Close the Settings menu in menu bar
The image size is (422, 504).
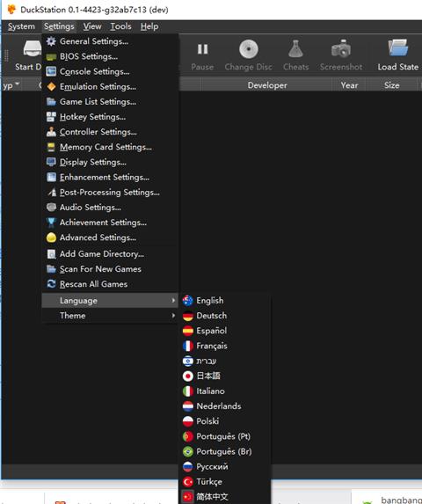click(59, 26)
